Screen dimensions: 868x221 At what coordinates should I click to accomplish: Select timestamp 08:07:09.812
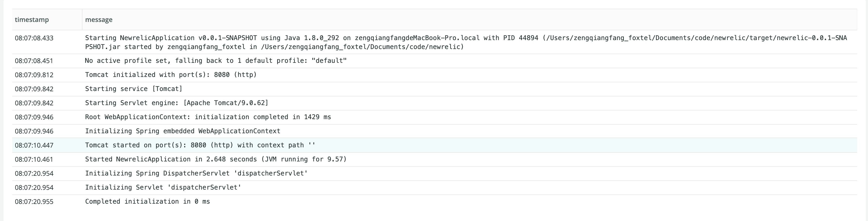[34, 75]
